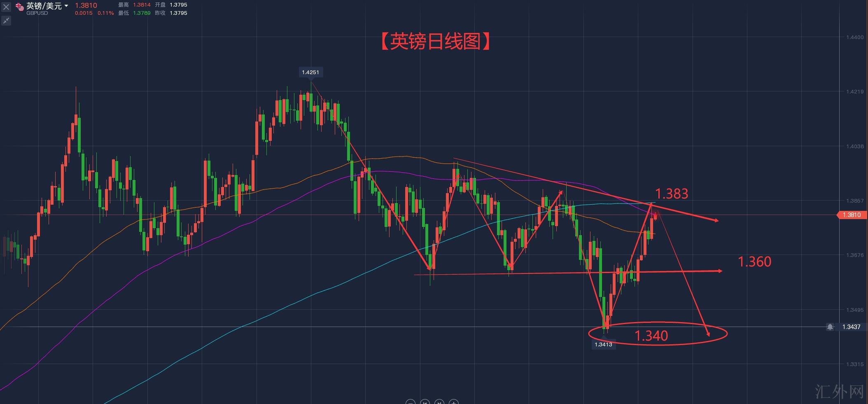
Task: Click the 1.340 target inside red ellipse
Action: tap(651, 336)
